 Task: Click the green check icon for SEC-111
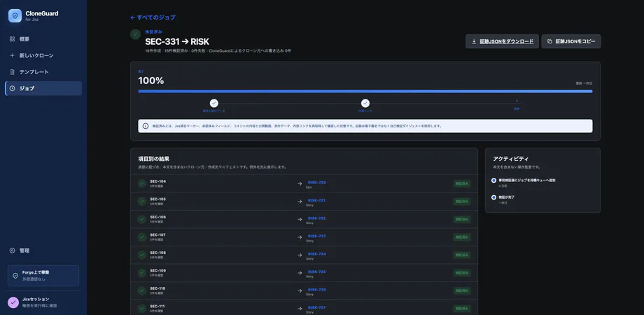(142, 309)
